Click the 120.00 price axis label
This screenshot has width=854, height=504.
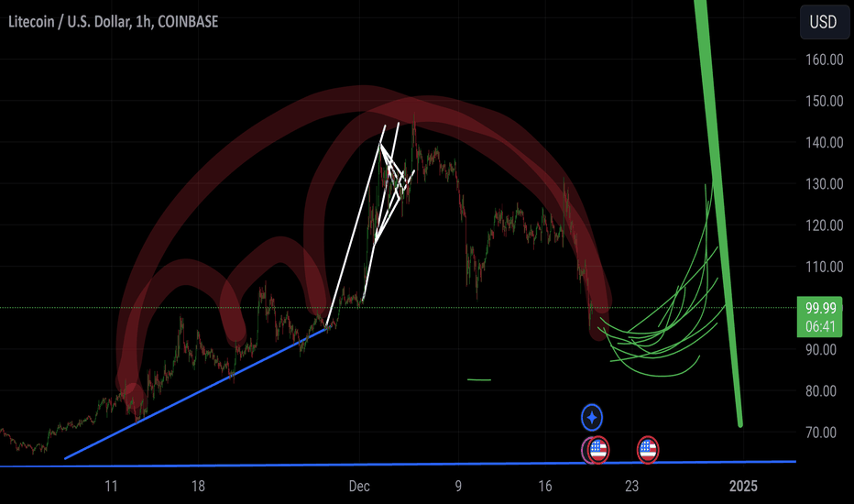coord(825,225)
